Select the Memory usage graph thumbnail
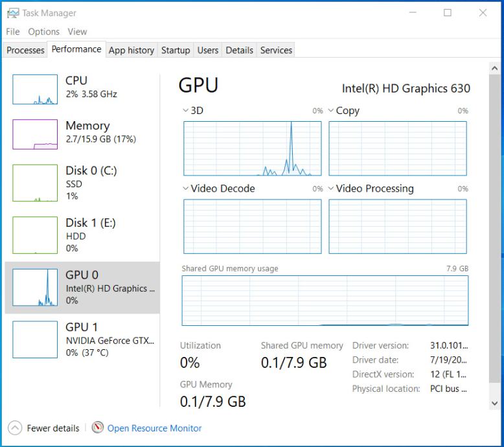Viewport: 504px width, 447px height. (35, 134)
